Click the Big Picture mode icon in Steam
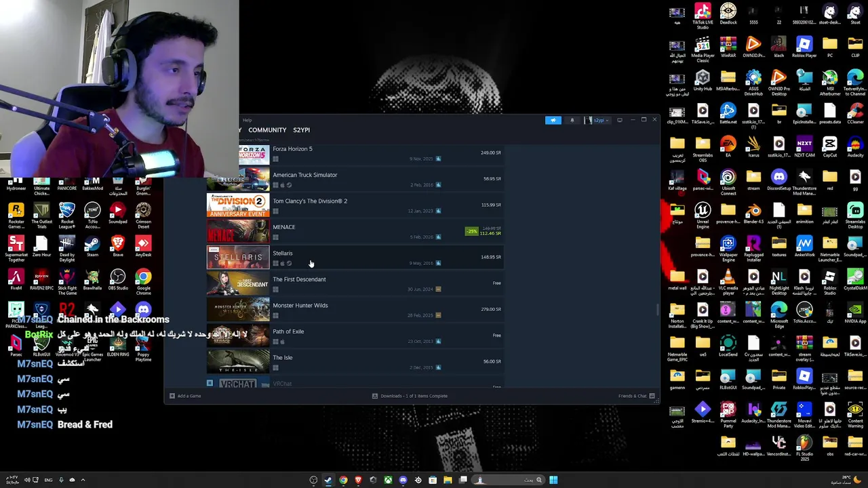 619,121
